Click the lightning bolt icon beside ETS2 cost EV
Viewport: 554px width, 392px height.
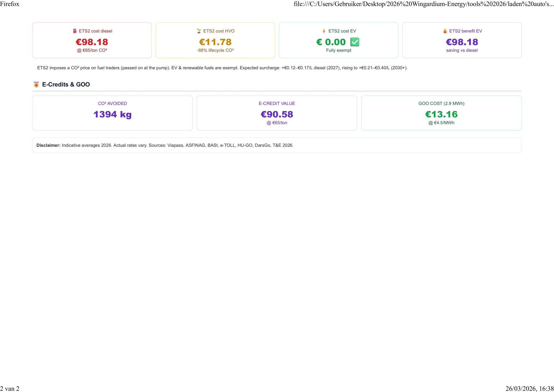coord(324,31)
